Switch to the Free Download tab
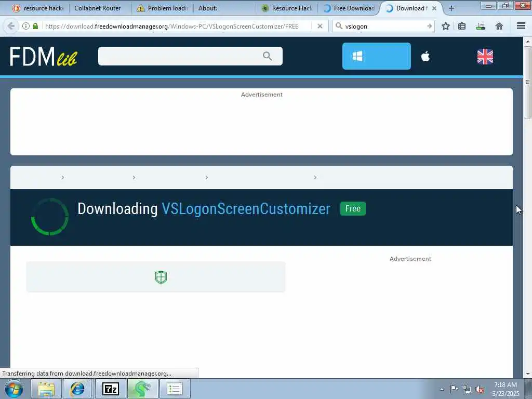This screenshot has height=399, width=532. point(349,8)
